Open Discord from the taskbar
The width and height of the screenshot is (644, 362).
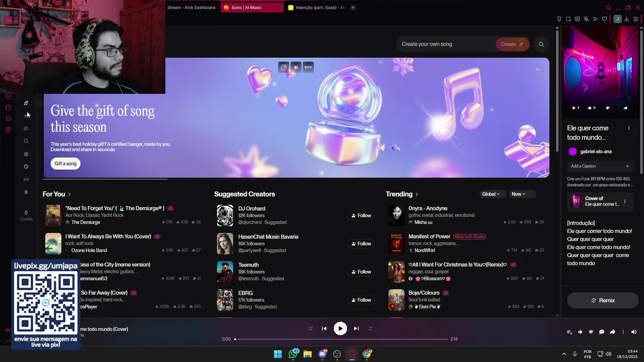click(x=323, y=354)
